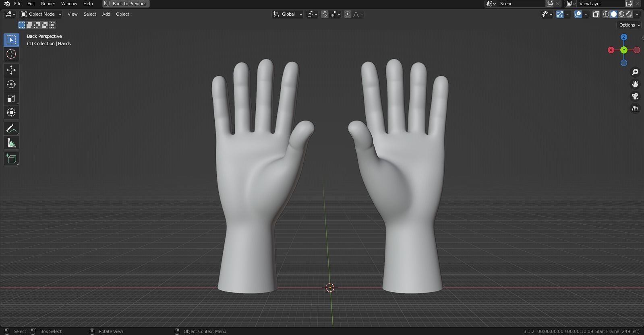The height and width of the screenshot is (335, 644).
Task: Choose the Invert selection mode
Action: tap(45, 25)
